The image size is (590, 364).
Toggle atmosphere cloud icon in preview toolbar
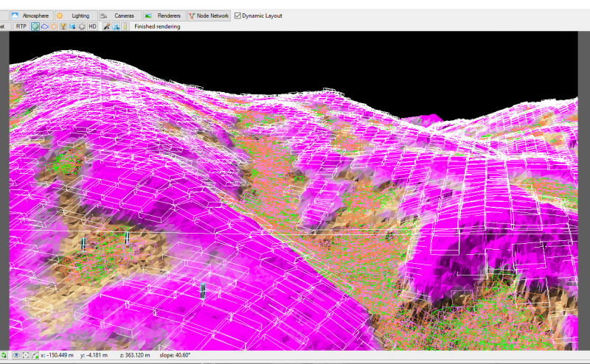[x=45, y=27]
